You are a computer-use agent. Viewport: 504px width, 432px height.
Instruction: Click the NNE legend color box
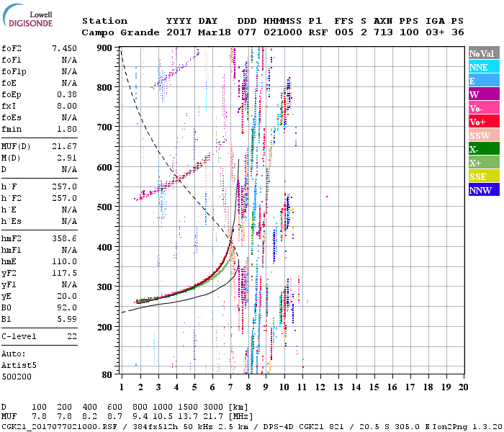pos(482,67)
